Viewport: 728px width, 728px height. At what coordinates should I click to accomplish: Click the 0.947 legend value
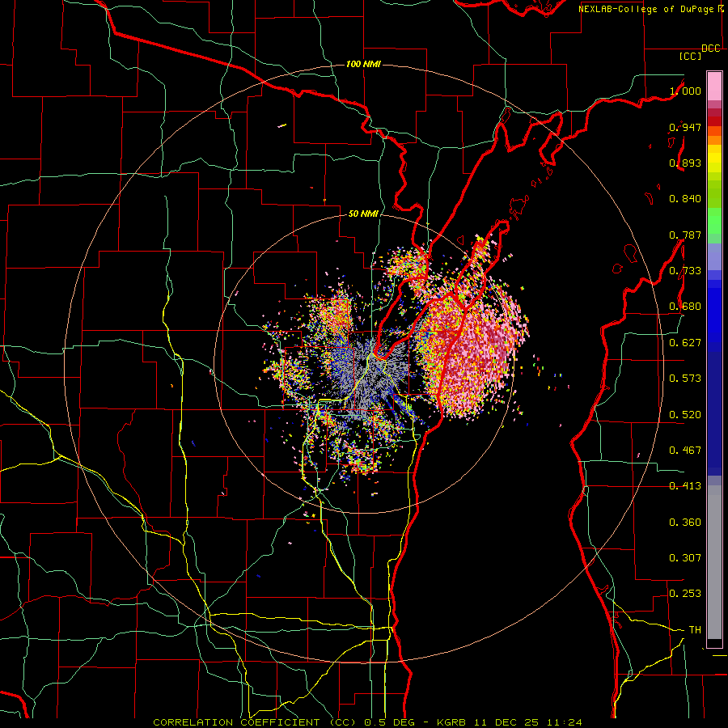pyautogui.click(x=685, y=127)
